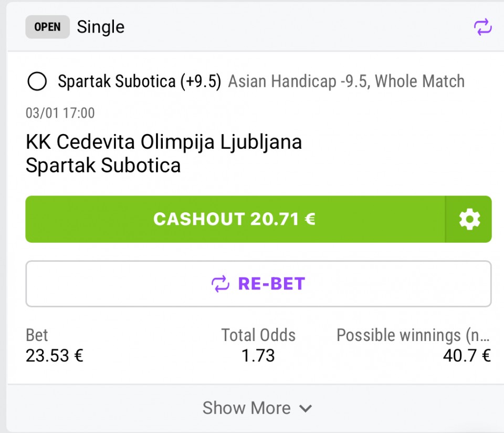Click the repeat arrows icon inside RE-BET
This screenshot has width=504, height=433.
(220, 284)
